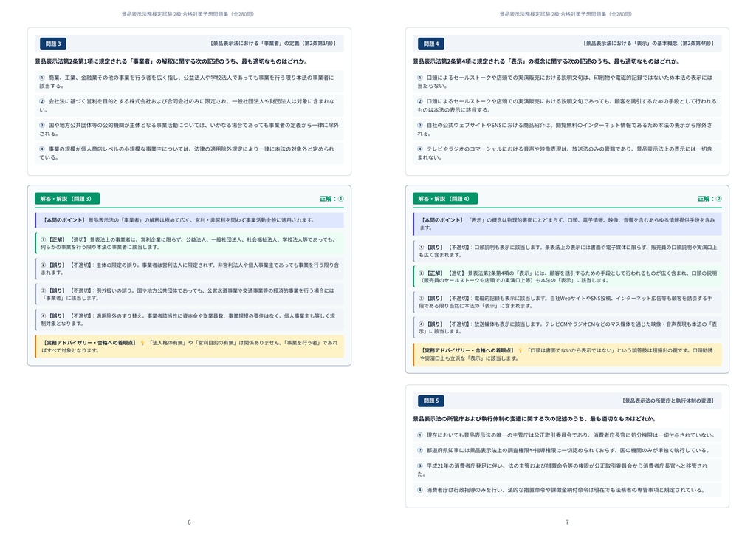Viewport: 756px width, 535px height.
Task: Click question 4 stem about 「表示」の概念
Action: [546, 61]
